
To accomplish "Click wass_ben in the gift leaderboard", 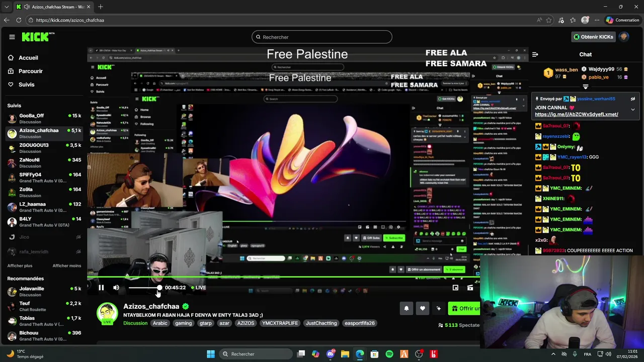I will point(567,70).
